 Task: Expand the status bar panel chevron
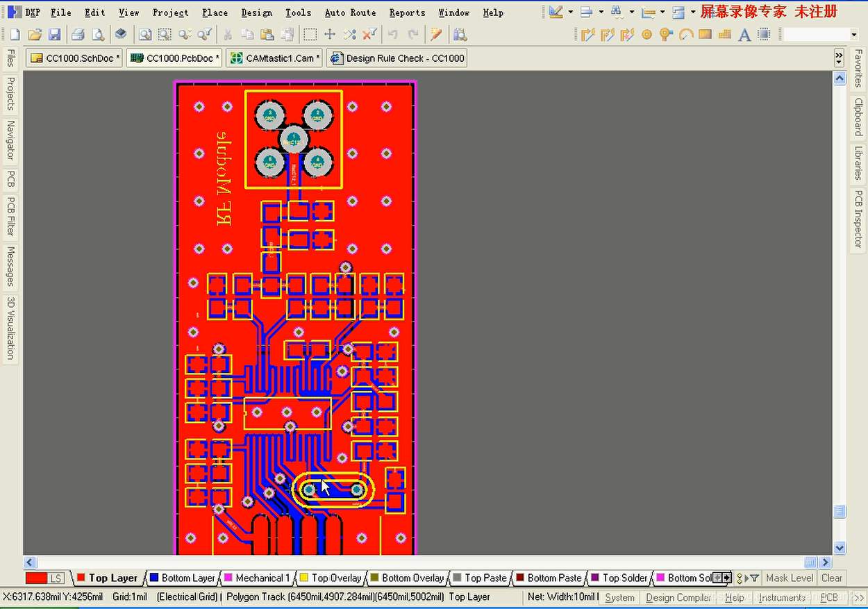pos(859,598)
